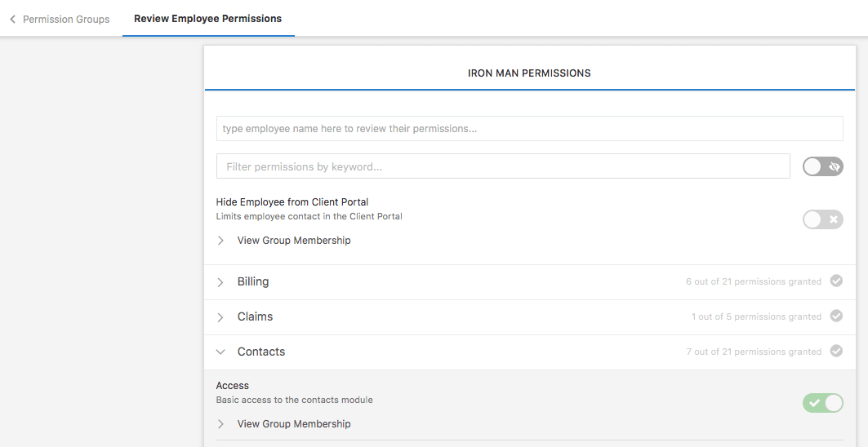The height and width of the screenshot is (447, 868).
Task: Click the IRON MAN PERMISSIONS heading
Action: coord(529,73)
